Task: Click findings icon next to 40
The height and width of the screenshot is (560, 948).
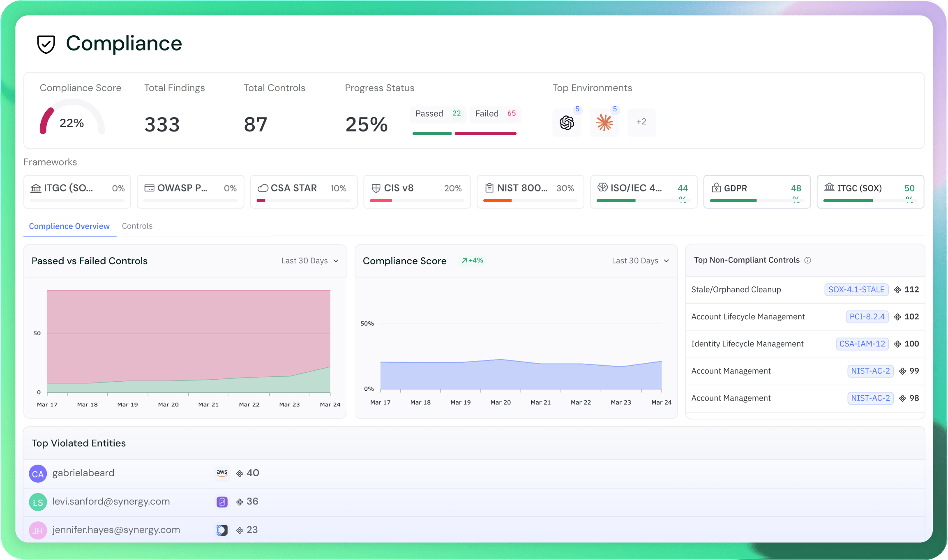Action: click(x=240, y=473)
